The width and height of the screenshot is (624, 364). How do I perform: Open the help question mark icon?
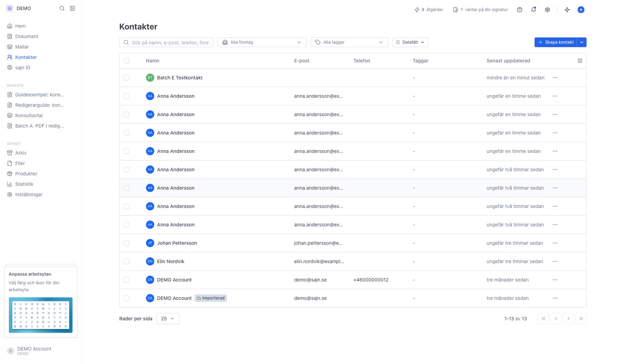[520, 10]
